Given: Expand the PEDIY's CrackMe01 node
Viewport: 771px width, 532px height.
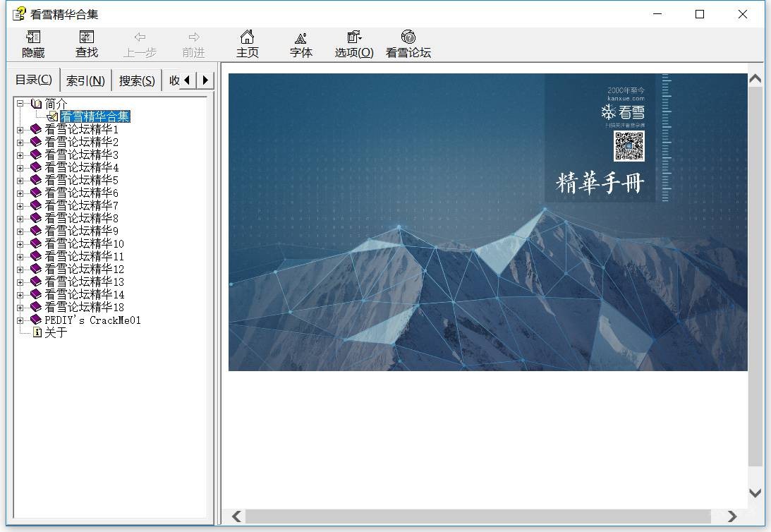Looking at the screenshot, I should coord(20,320).
